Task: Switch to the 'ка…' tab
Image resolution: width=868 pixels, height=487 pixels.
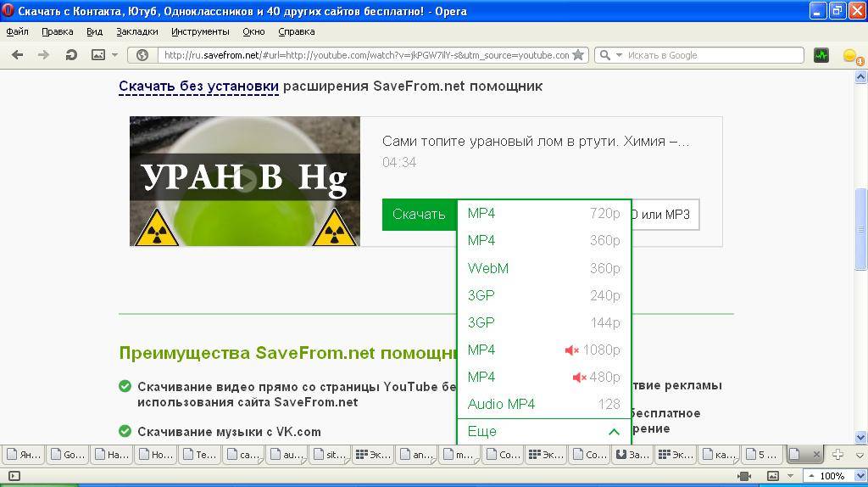Action: [x=721, y=454]
